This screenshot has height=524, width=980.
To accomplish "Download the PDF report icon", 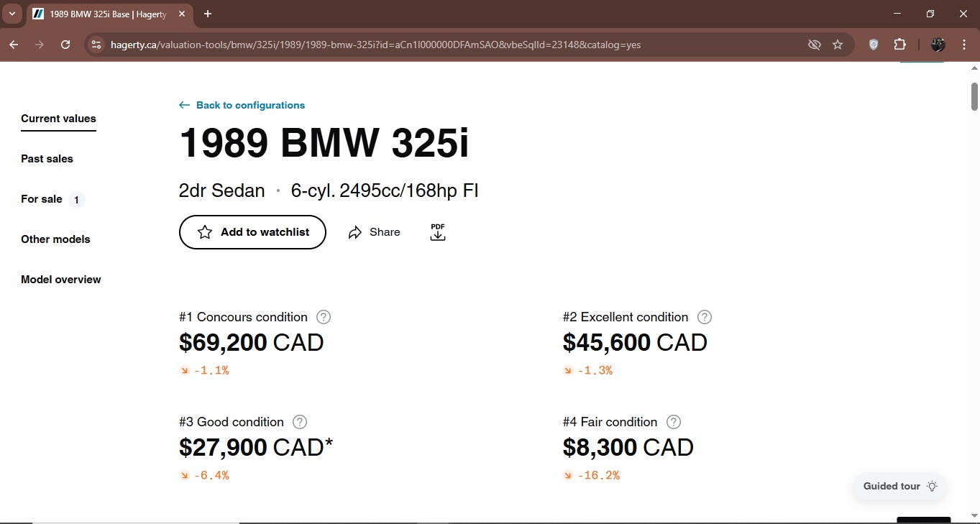I will tap(438, 232).
